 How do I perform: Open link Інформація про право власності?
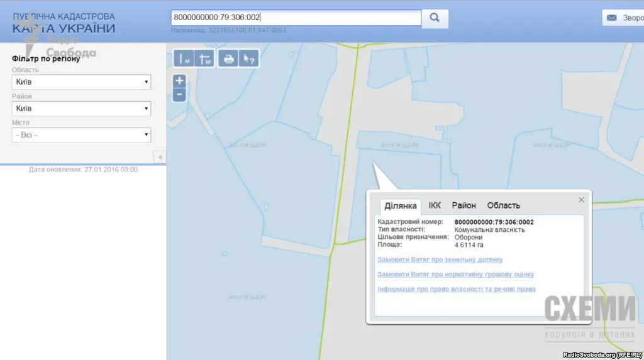[457, 289]
